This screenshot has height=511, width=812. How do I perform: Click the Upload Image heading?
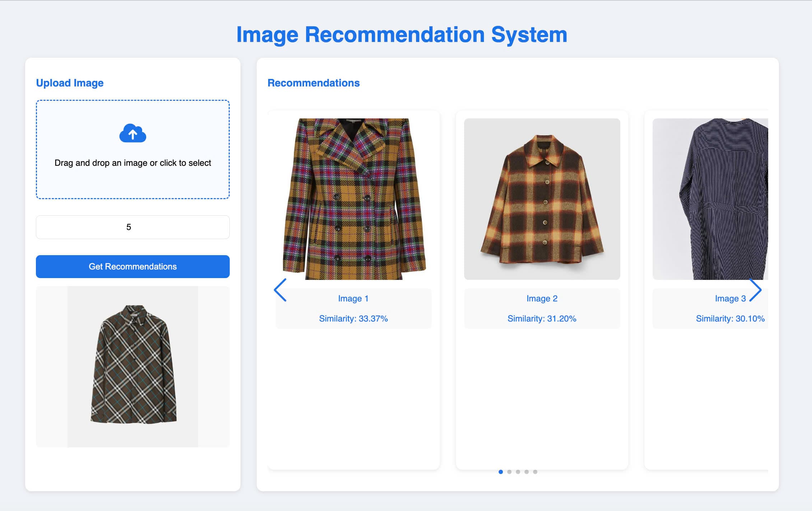tap(69, 83)
